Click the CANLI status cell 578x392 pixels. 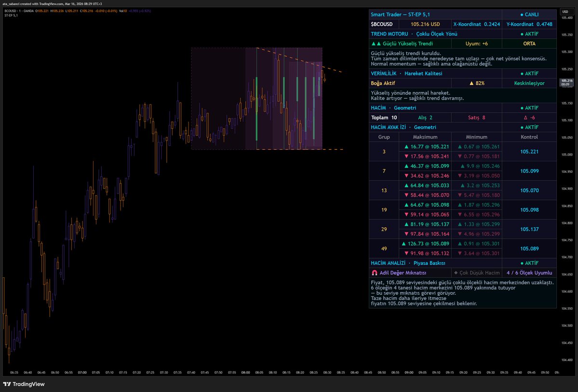[529, 14]
